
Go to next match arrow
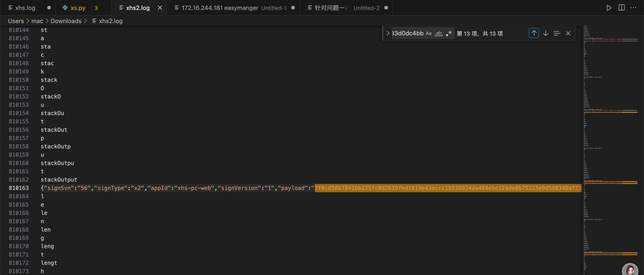pos(546,33)
